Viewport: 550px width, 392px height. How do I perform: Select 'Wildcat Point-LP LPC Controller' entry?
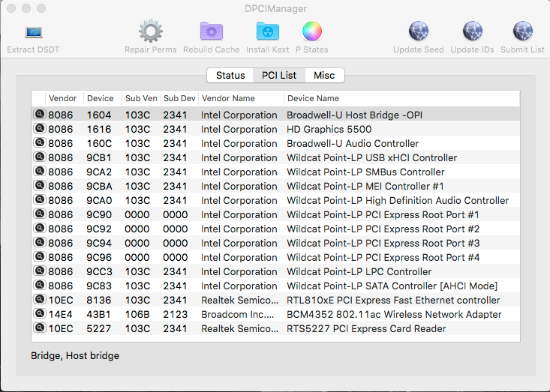tap(359, 271)
